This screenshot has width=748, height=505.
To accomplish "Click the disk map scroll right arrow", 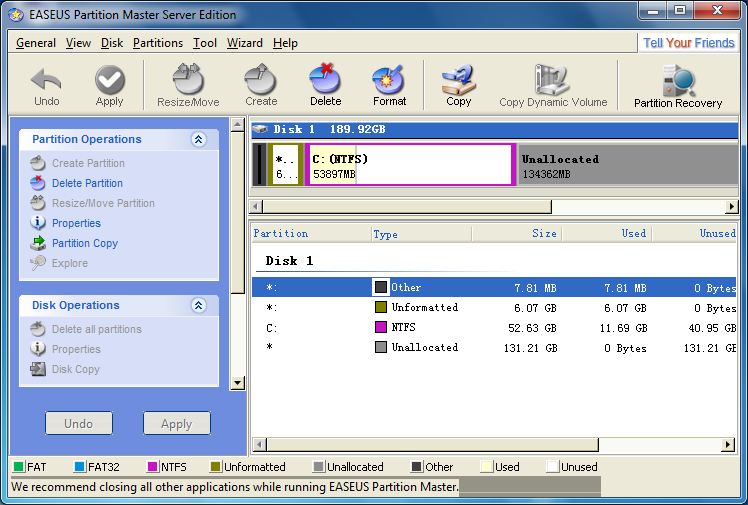I will pos(731,206).
